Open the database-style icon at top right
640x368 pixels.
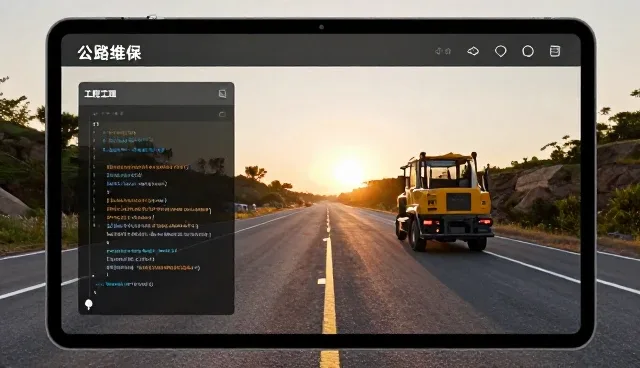pos(555,51)
